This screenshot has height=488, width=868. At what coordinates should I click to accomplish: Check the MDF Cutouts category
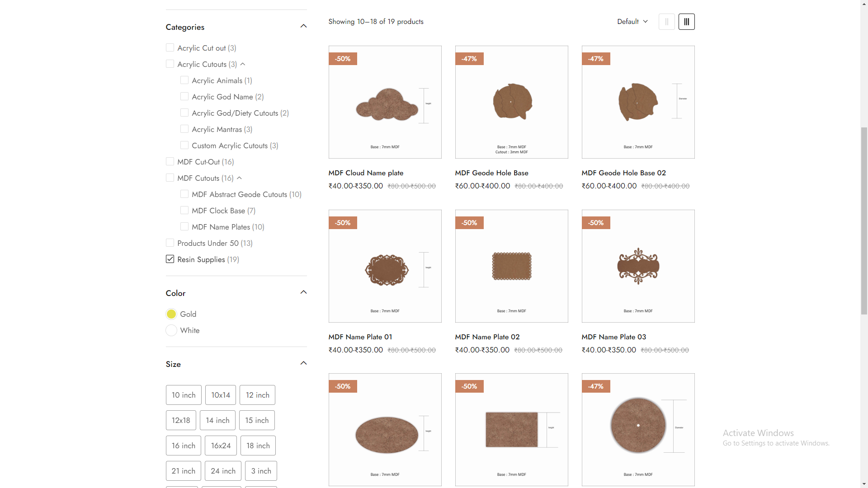170,178
